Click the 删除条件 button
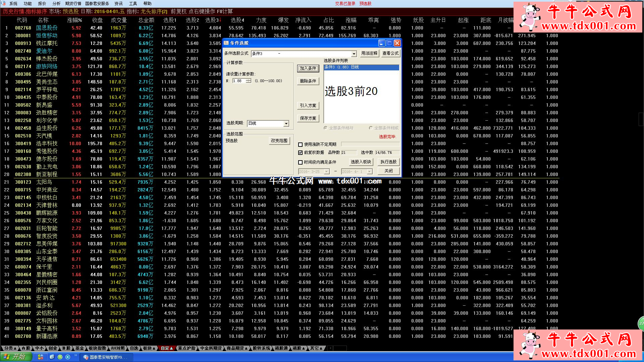 308,81
